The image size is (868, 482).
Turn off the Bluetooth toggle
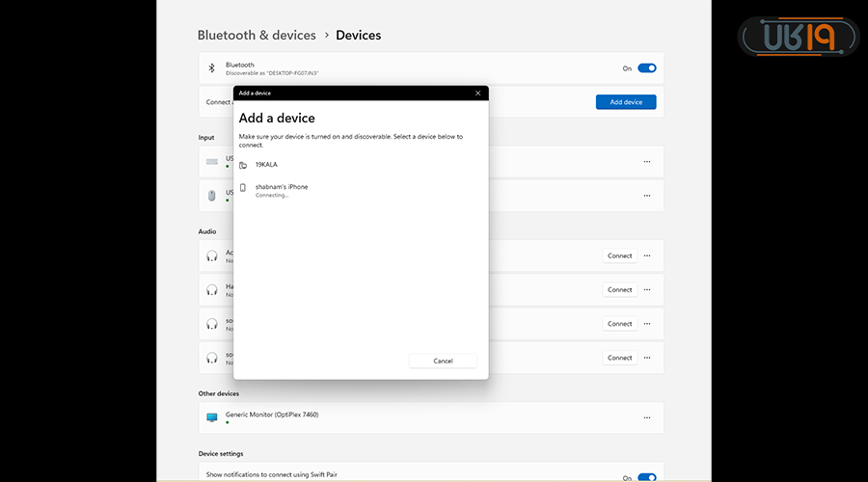[x=646, y=68]
